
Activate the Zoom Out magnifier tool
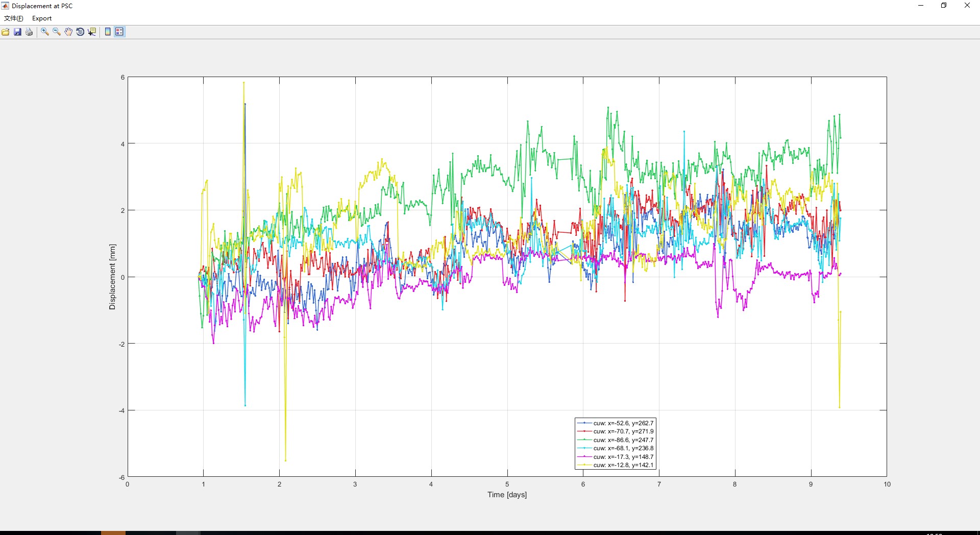click(57, 32)
